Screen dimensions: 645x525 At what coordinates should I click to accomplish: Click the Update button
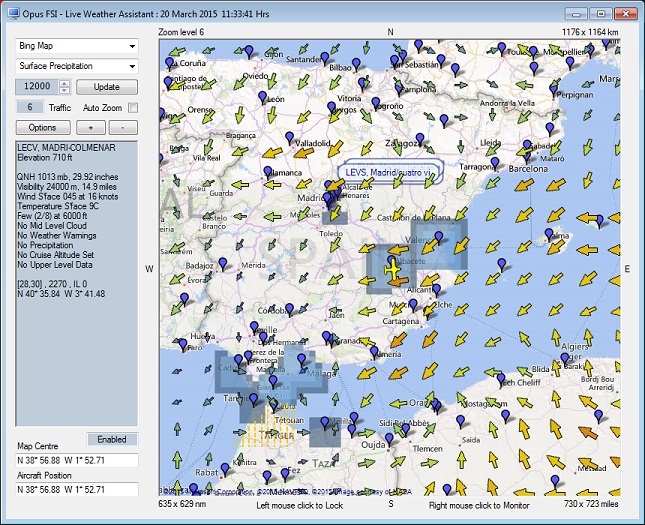coord(107,87)
